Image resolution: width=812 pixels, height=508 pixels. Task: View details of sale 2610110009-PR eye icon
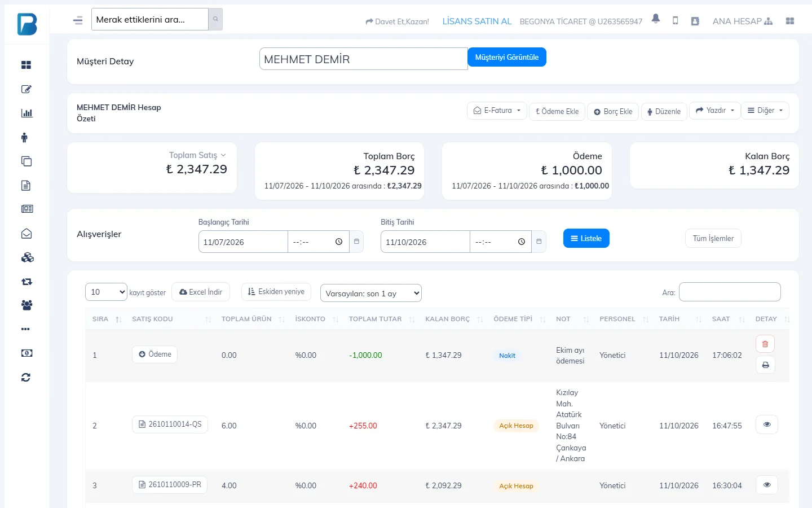pyautogui.click(x=767, y=485)
